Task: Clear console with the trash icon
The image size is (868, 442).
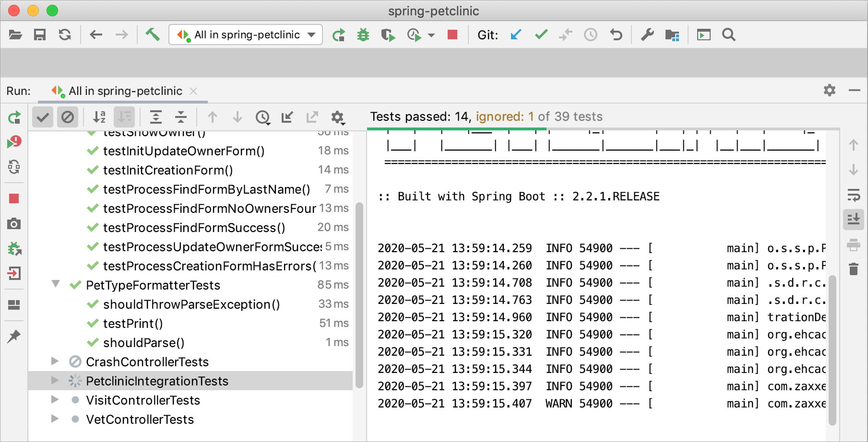Action: pos(854,269)
